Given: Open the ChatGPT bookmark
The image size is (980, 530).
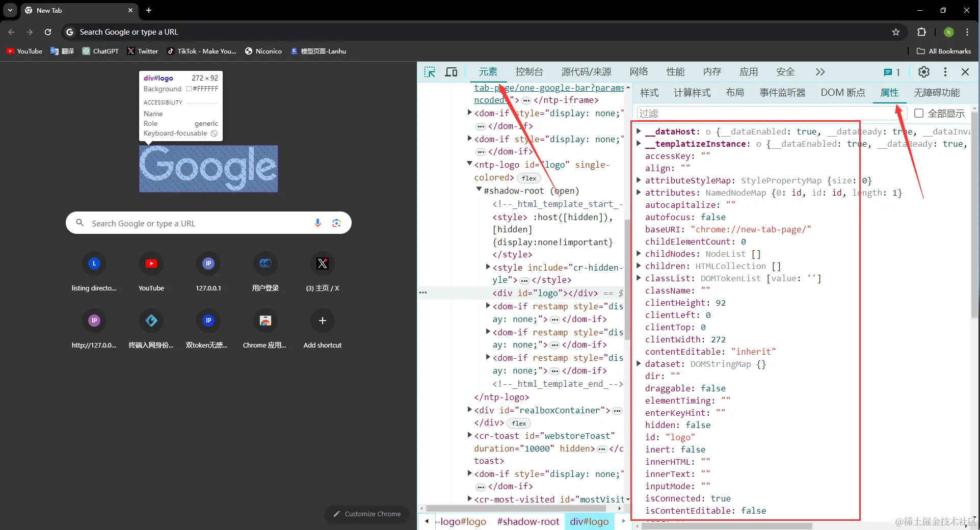Looking at the screenshot, I should tap(100, 51).
